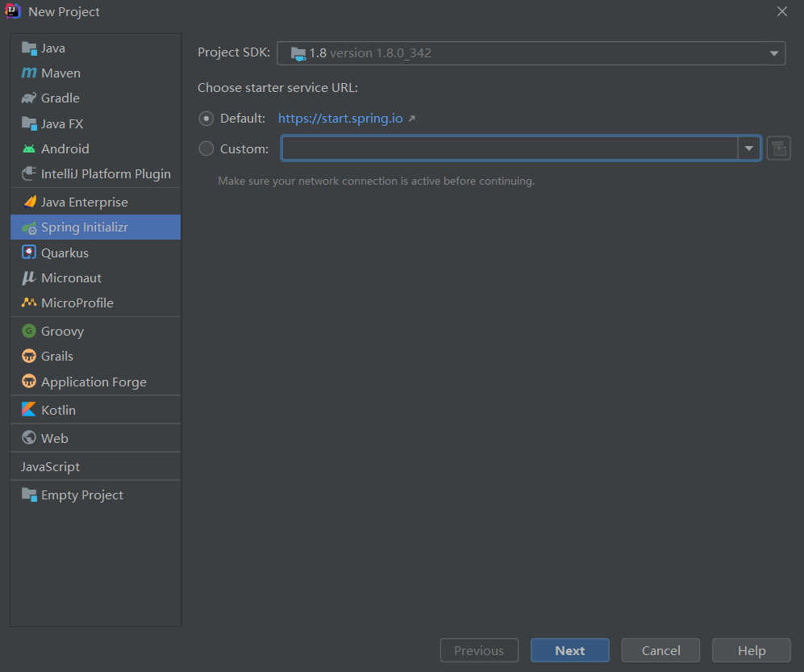Click the Android robot icon
The width and height of the screenshot is (804, 672).
coord(29,148)
